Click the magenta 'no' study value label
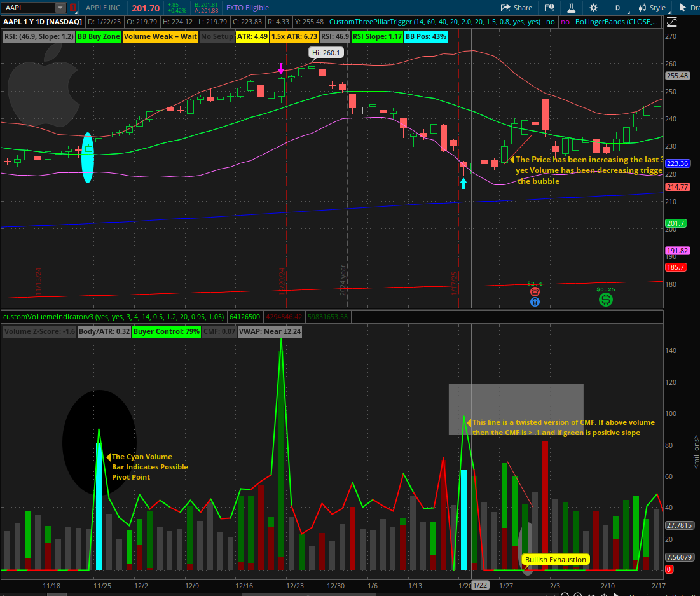 click(565, 22)
